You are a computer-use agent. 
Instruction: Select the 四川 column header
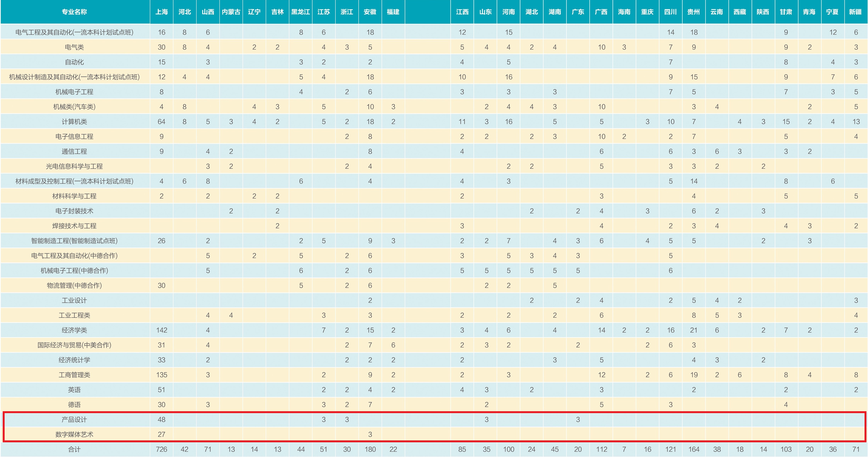pyautogui.click(x=670, y=12)
